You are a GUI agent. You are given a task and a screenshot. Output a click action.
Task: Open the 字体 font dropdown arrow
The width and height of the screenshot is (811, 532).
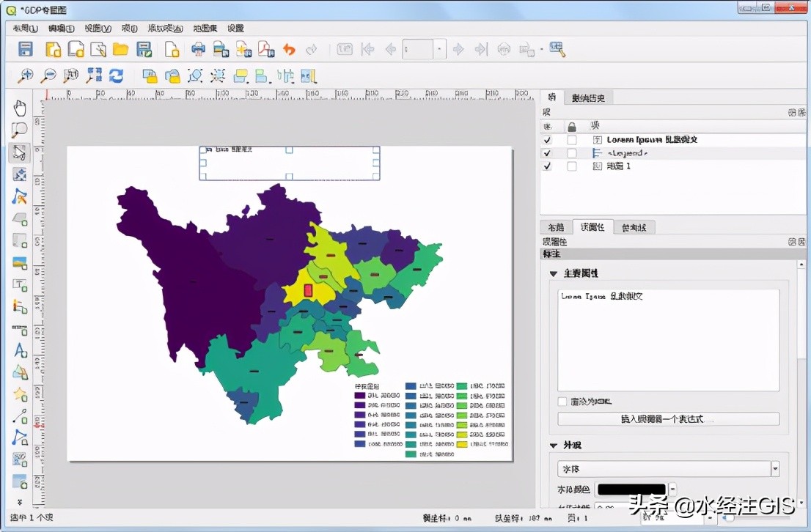coord(775,468)
